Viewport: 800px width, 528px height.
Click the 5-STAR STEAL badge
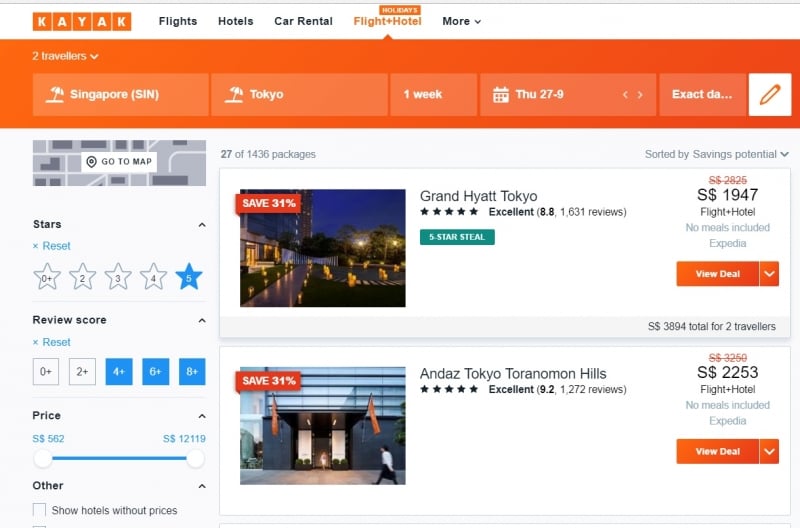(x=457, y=237)
